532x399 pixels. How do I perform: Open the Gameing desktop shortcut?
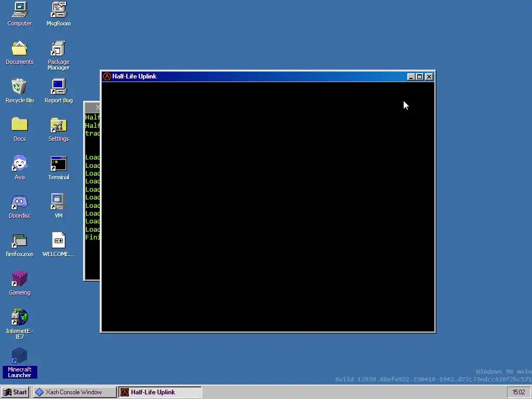[x=19, y=283]
